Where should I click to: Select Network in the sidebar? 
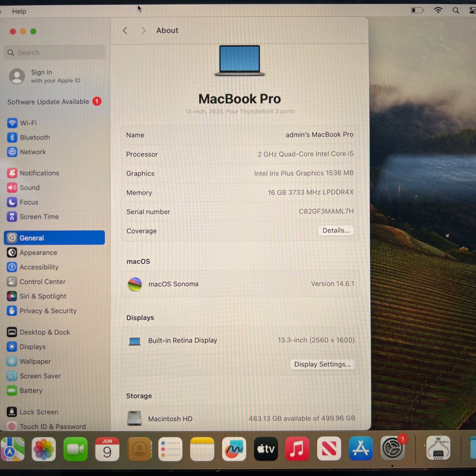pos(27,152)
